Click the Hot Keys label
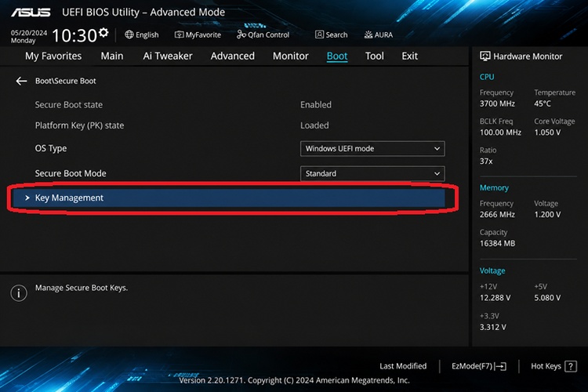The height and width of the screenshot is (392, 588). point(546,366)
